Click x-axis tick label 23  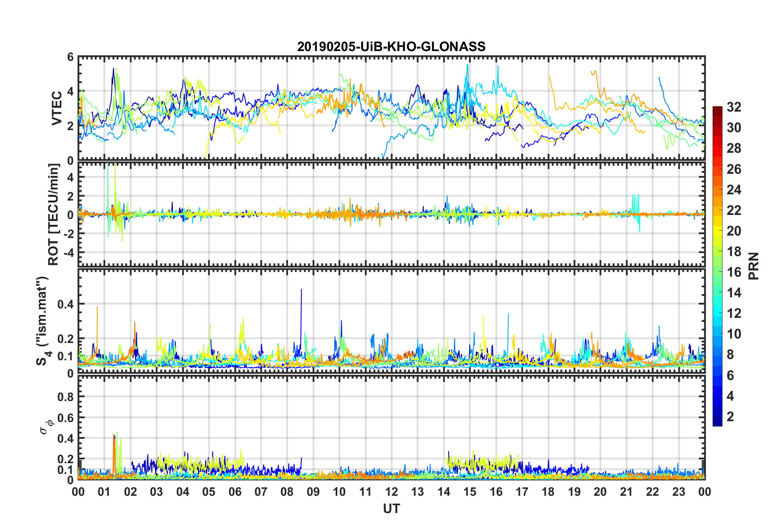[678, 492]
